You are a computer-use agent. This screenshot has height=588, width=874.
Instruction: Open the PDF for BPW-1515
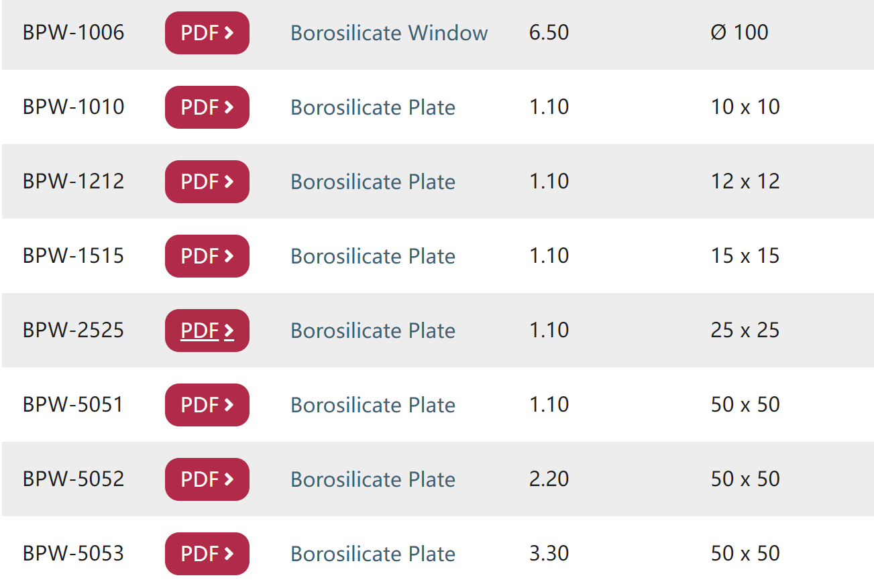pyautogui.click(x=207, y=256)
